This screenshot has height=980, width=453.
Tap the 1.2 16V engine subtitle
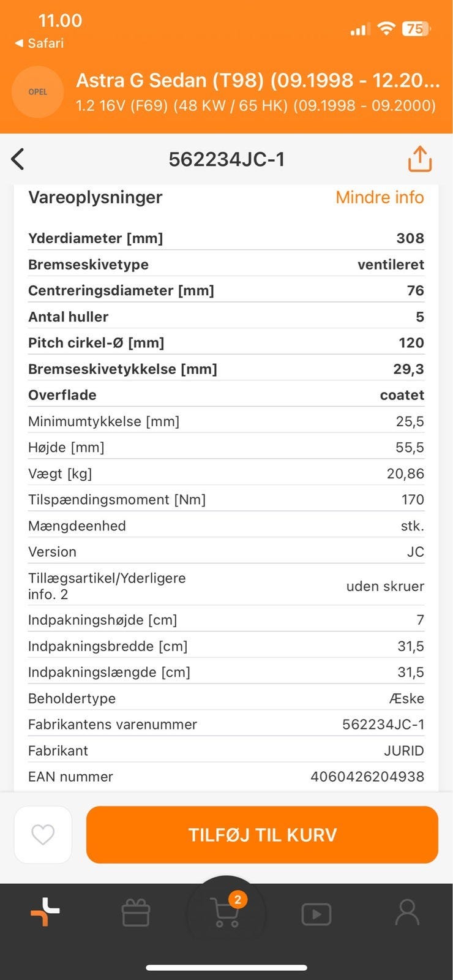[256, 105]
